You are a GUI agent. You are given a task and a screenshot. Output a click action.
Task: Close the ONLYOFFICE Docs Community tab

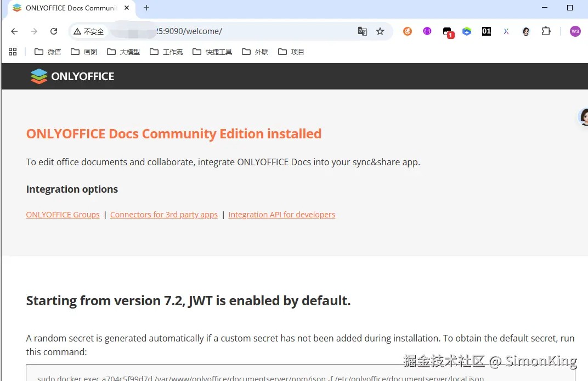pyautogui.click(x=127, y=8)
